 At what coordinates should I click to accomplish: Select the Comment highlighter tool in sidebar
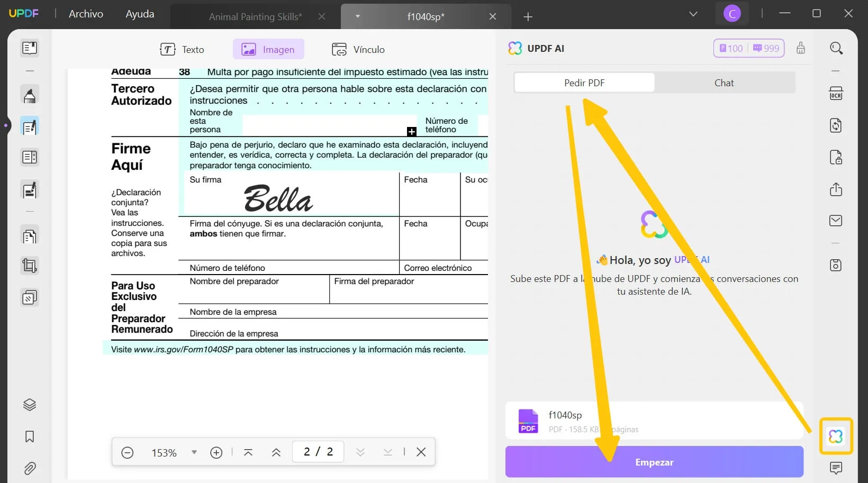pyautogui.click(x=30, y=95)
